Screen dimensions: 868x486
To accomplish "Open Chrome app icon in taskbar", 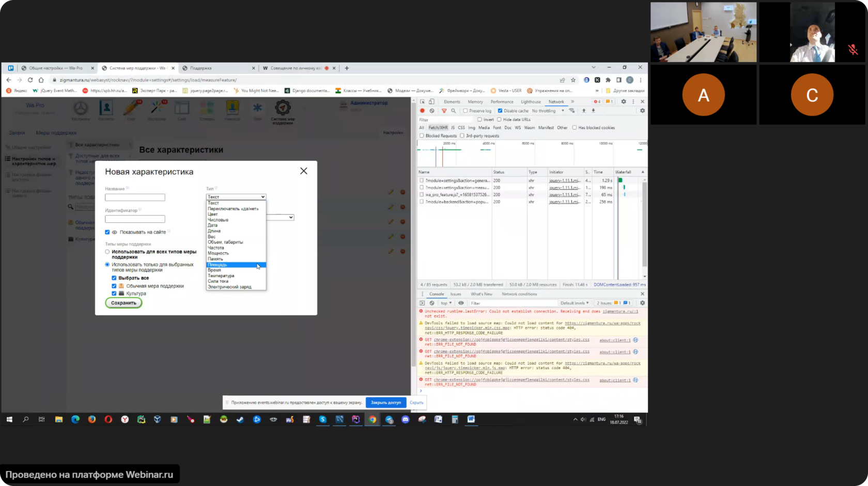I will [x=372, y=419].
